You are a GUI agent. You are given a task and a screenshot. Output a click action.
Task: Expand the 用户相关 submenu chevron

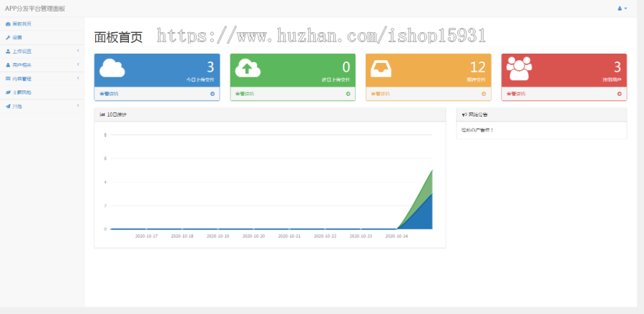tap(78, 64)
